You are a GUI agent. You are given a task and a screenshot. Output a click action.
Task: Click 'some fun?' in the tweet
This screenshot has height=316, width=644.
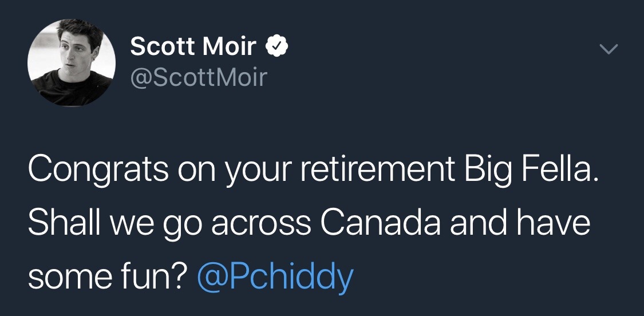click(x=107, y=276)
